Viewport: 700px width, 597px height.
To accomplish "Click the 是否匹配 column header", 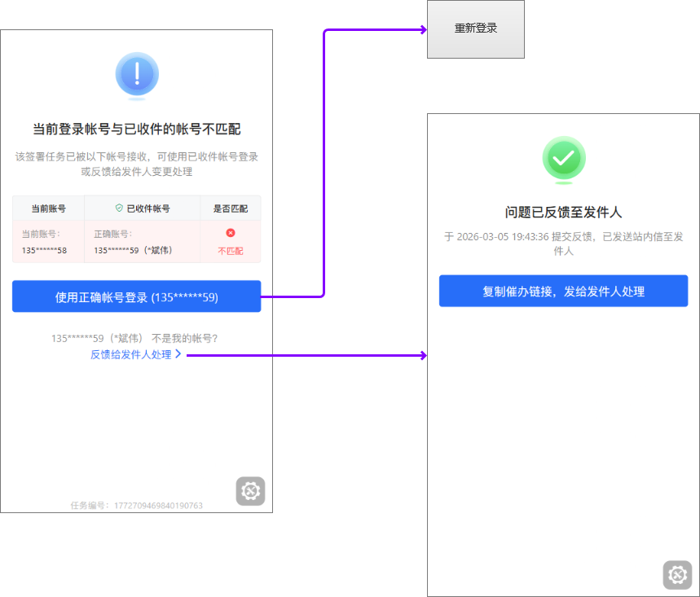I will pyautogui.click(x=231, y=209).
